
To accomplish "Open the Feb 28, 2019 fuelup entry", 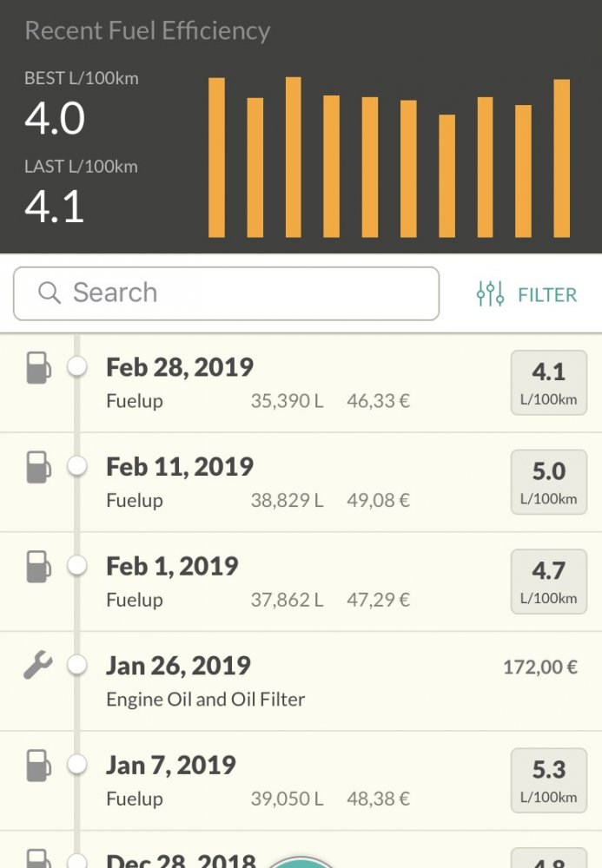I will [261, 383].
